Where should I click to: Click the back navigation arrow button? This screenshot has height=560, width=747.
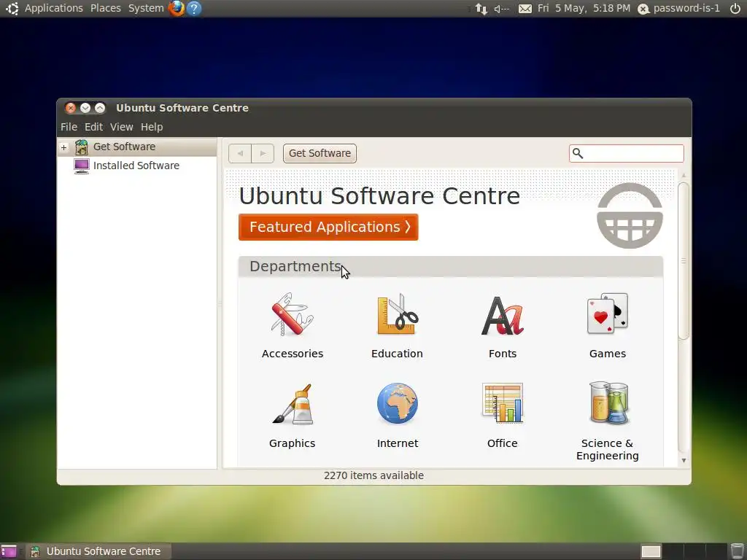[x=240, y=153]
